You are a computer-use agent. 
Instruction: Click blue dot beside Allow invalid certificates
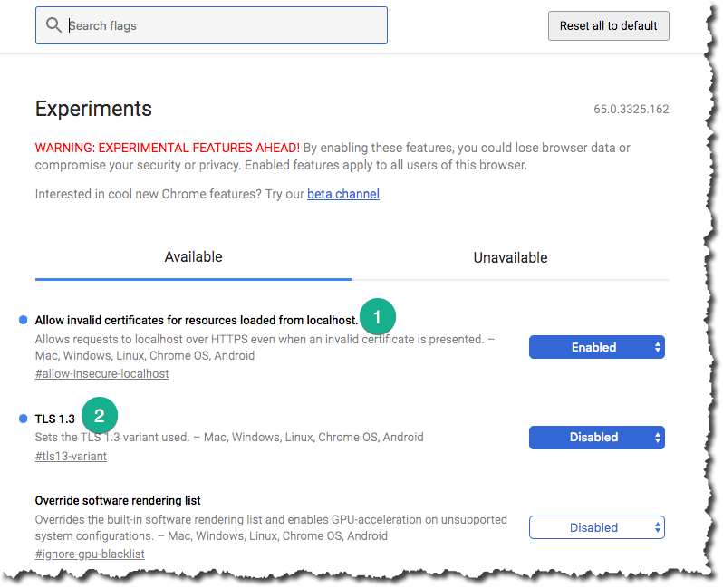[23, 320]
